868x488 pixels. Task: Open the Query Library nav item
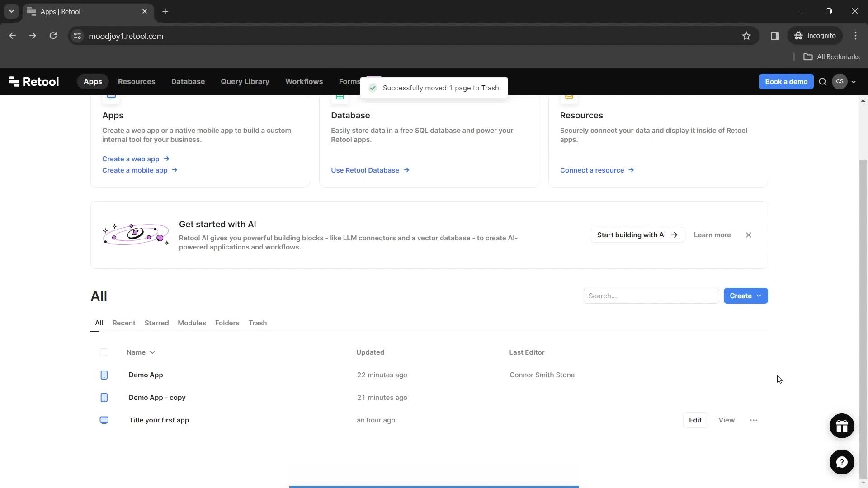(245, 82)
